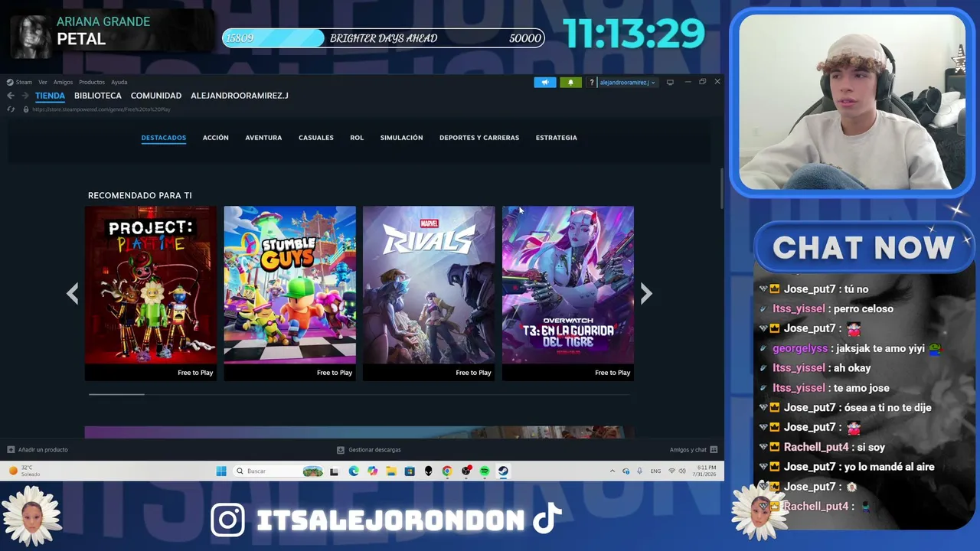Switch Steam to Big Picture mode
The image size is (980, 551).
click(x=670, y=83)
